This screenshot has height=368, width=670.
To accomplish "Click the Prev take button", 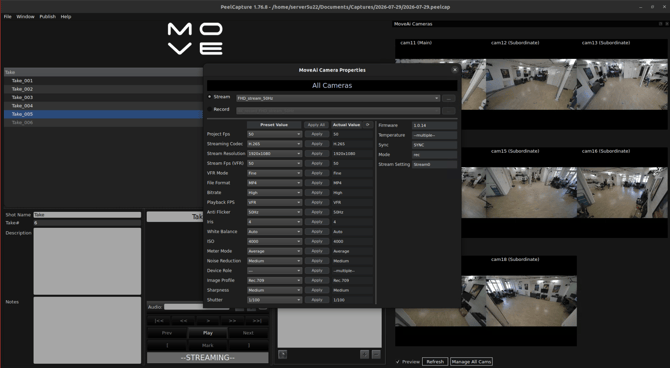I will [167, 333].
